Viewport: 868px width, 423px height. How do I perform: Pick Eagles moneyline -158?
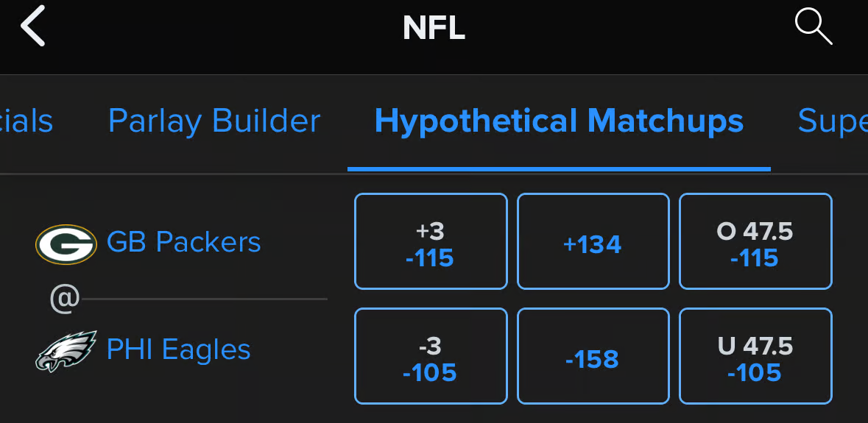click(593, 357)
